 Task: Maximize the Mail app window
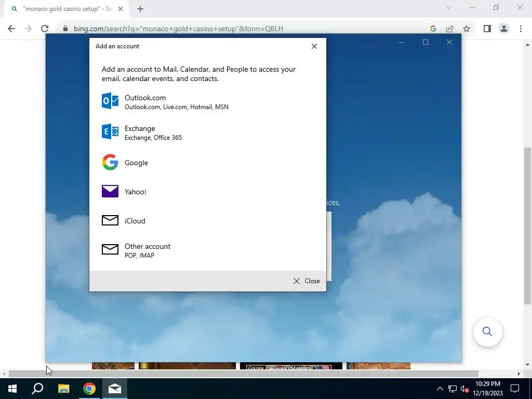(x=425, y=42)
